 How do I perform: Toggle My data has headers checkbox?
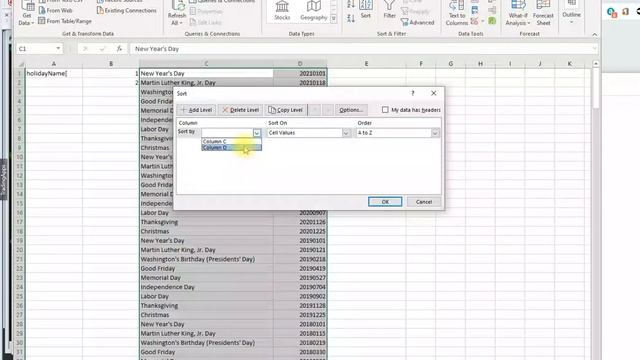click(x=385, y=110)
